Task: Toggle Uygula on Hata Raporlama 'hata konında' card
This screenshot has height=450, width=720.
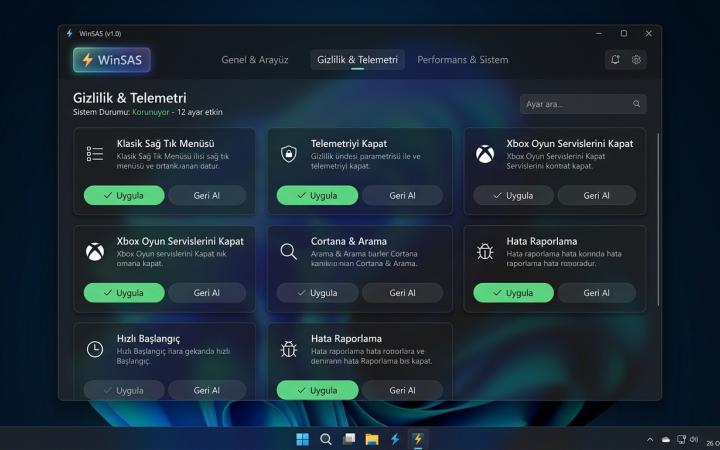Action: (513, 292)
